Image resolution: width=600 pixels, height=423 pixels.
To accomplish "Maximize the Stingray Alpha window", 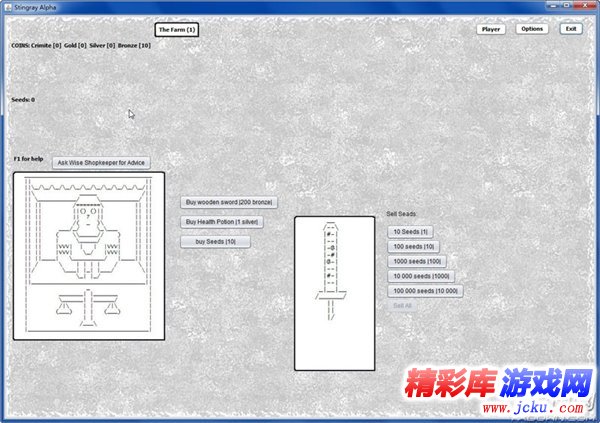I will tap(566, 7).
